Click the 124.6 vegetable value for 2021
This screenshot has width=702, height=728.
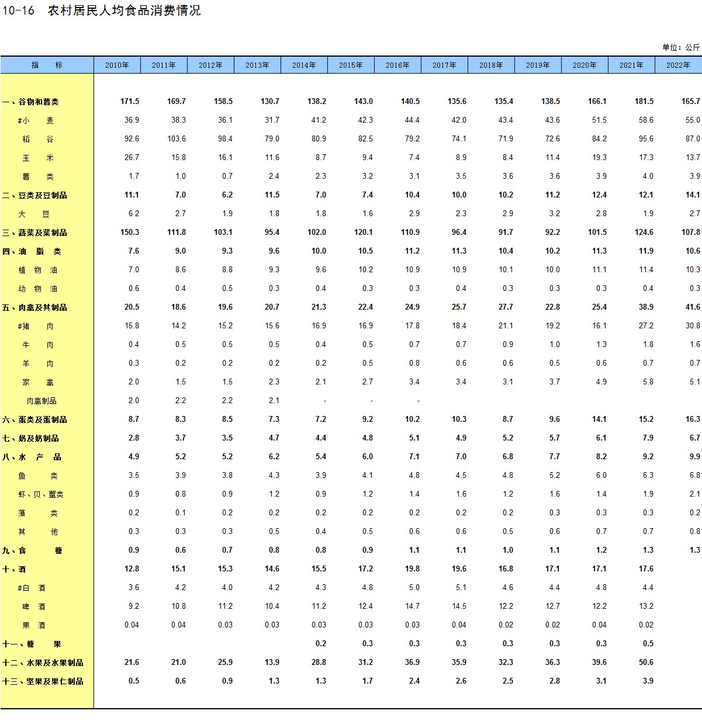coord(644,233)
